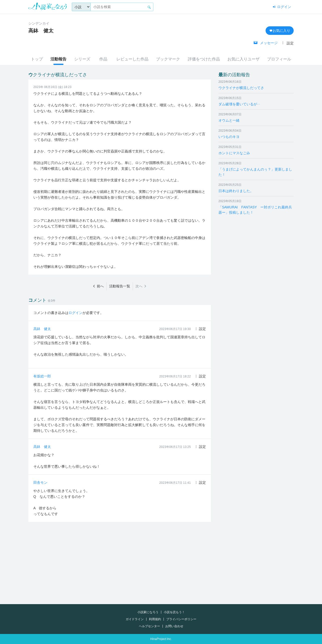Open footer プライバシーポリシー link
The image size is (322, 644).
[x=181, y=619]
